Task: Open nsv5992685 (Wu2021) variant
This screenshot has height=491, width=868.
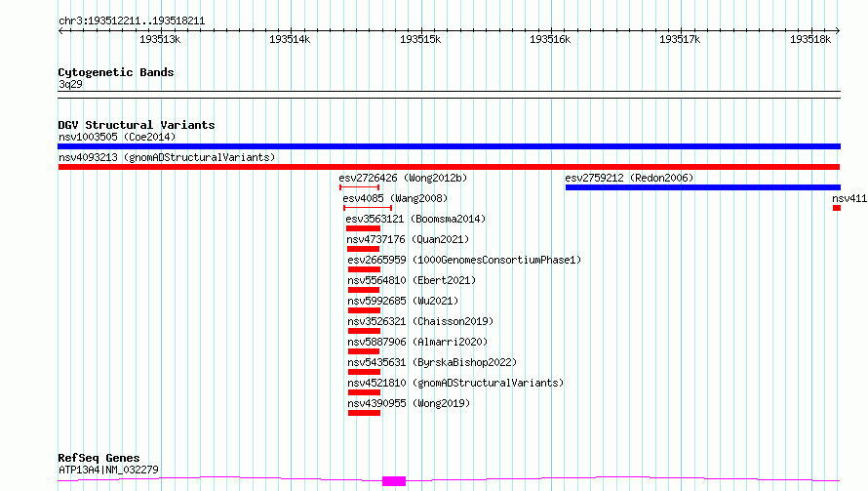Action: pyautogui.click(x=403, y=301)
